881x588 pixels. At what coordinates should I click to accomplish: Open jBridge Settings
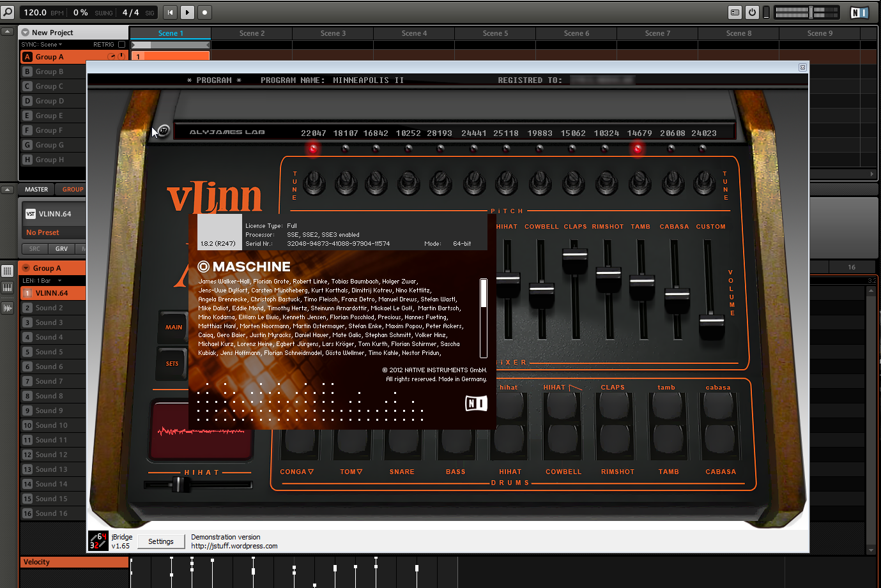[x=161, y=541]
